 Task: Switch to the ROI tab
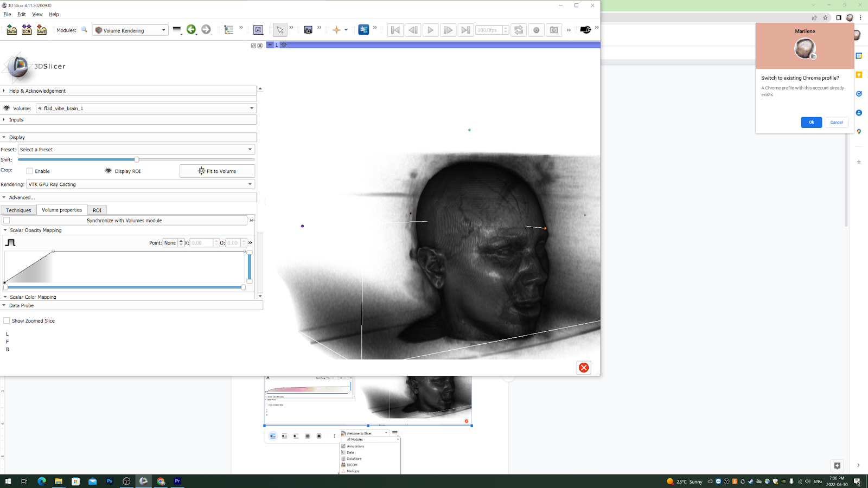click(x=97, y=210)
